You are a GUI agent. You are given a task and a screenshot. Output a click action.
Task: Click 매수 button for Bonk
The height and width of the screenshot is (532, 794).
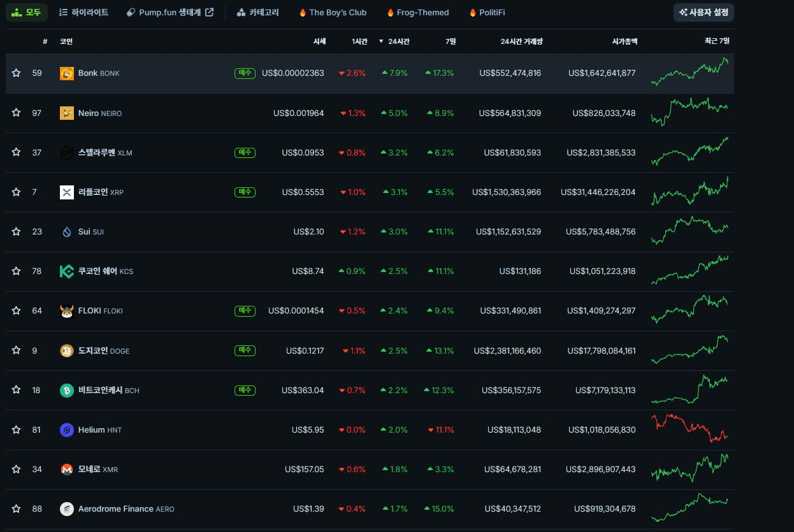[x=245, y=73]
